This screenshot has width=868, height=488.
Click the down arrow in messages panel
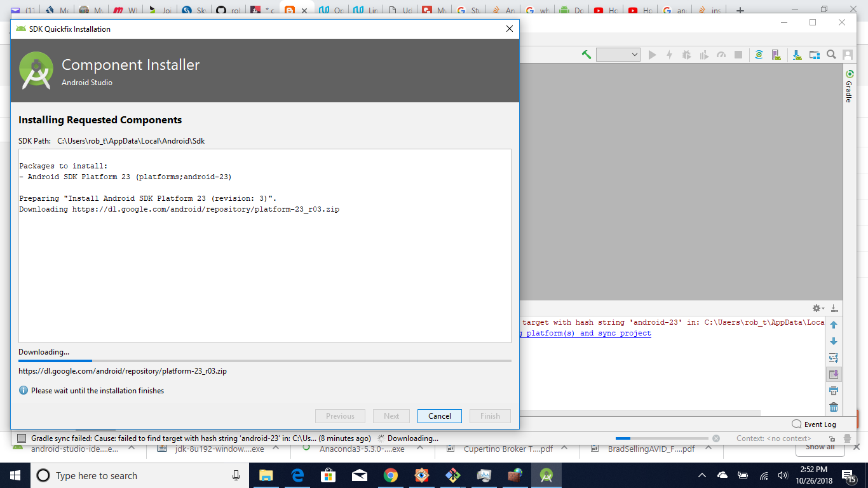(834, 341)
